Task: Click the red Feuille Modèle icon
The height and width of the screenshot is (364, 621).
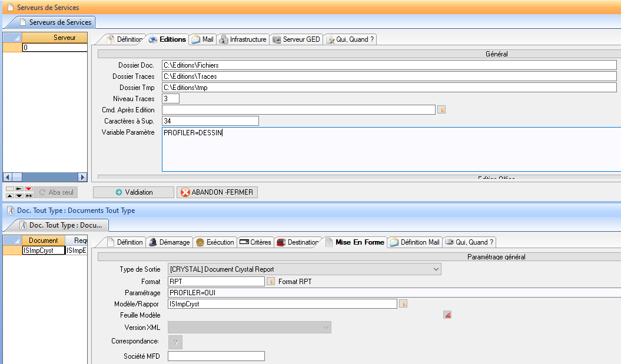Action: coord(447,315)
